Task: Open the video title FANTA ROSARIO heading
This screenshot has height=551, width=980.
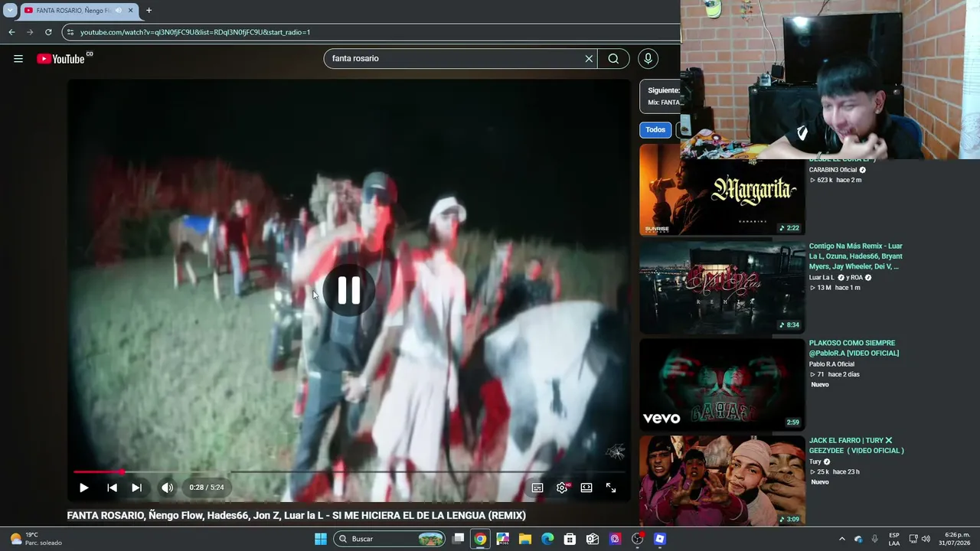Action: click(296, 516)
